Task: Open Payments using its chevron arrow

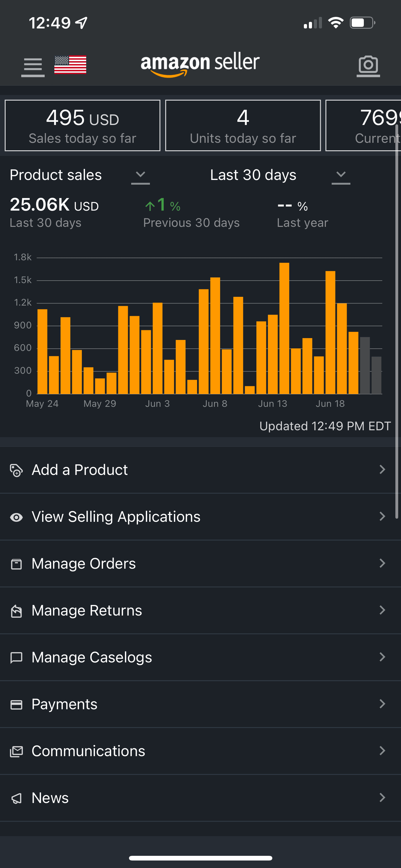Action: (x=382, y=704)
